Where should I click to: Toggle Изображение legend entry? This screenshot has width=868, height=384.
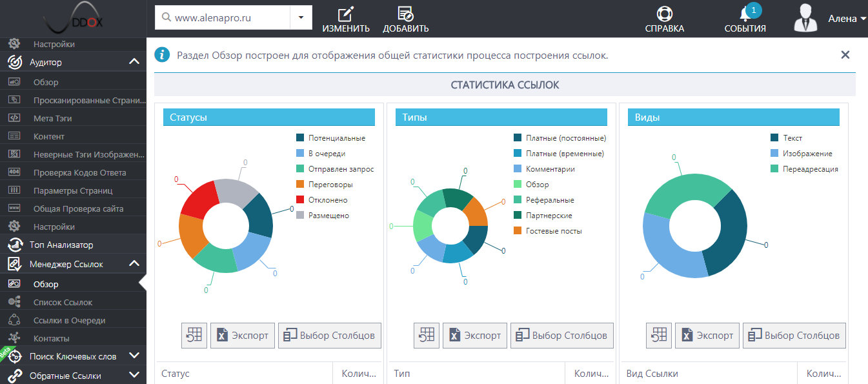tap(802, 154)
